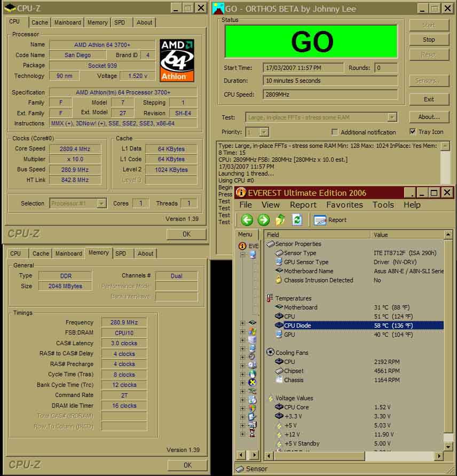The height and width of the screenshot is (476, 457).
Task: Click the Value column header in EVEREST
Action: [407, 234]
